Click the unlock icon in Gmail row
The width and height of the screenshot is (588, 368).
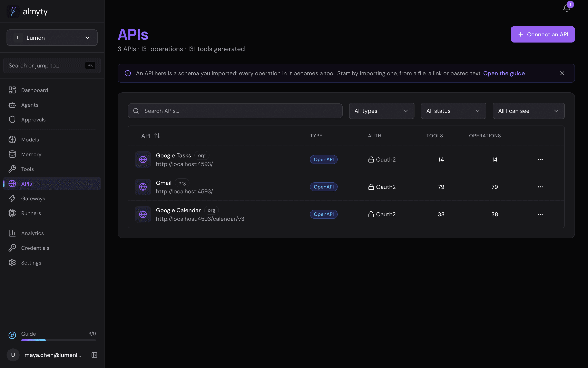(x=371, y=187)
